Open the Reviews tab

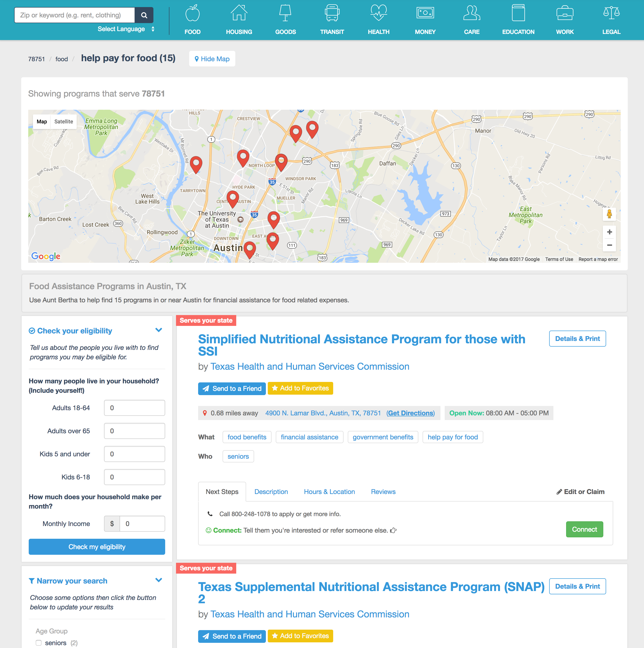pyautogui.click(x=383, y=492)
